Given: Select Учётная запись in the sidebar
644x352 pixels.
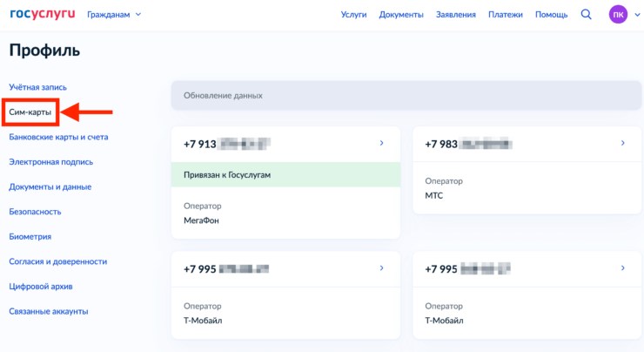Looking at the screenshot, I should [x=37, y=87].
